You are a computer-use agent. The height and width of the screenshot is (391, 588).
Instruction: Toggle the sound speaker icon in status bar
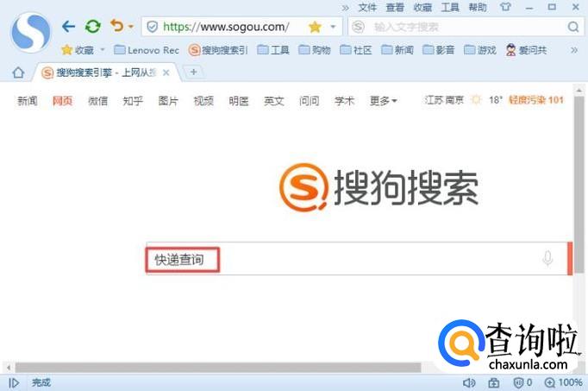click(469, 382)
